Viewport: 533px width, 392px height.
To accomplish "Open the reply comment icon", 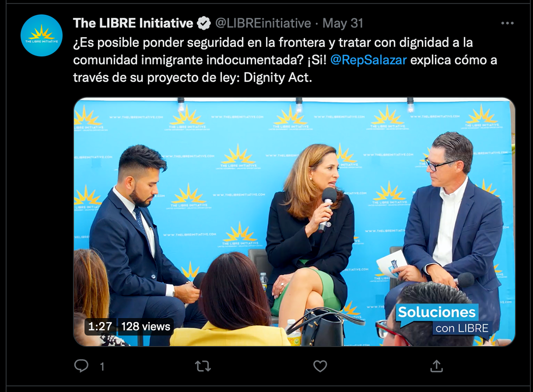I will pos(81,366).
